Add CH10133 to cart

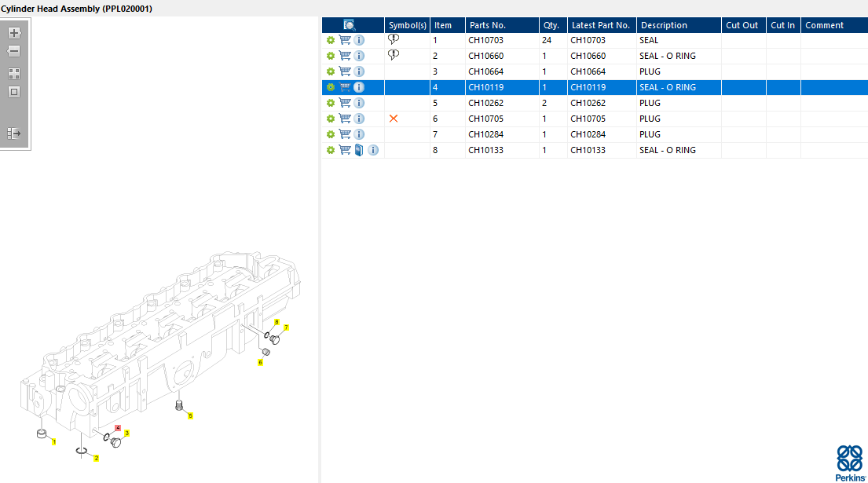[345, 149]
